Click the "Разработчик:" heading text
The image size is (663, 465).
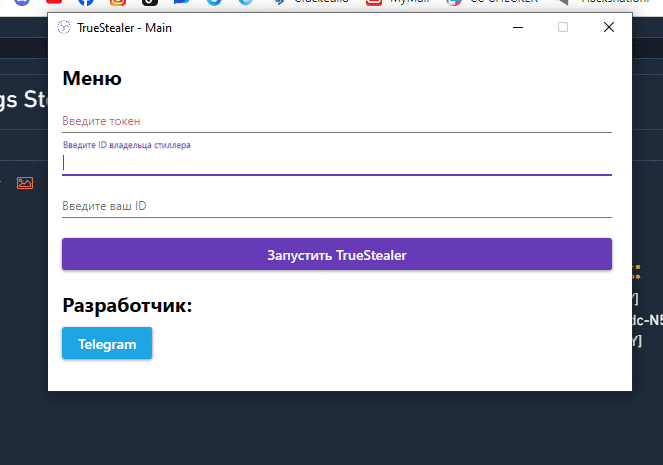[x=127, y=306]
